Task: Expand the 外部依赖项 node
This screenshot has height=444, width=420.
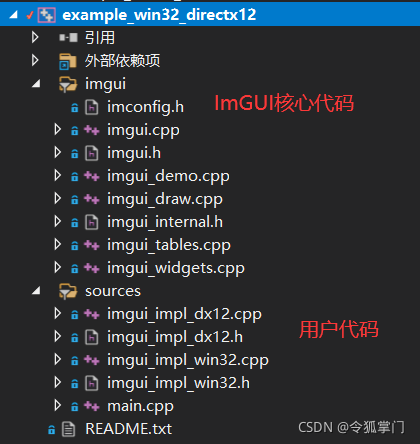Action: coord(35,60)
